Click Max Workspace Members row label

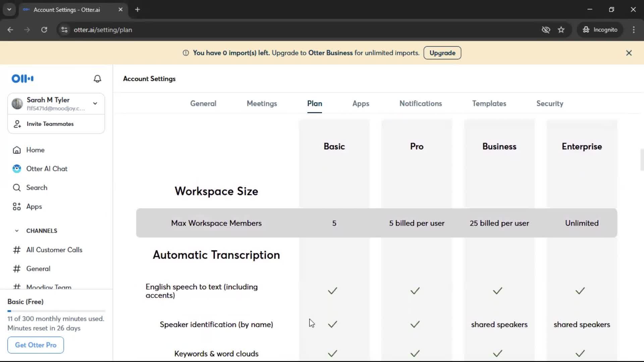(x=216, y=223)
